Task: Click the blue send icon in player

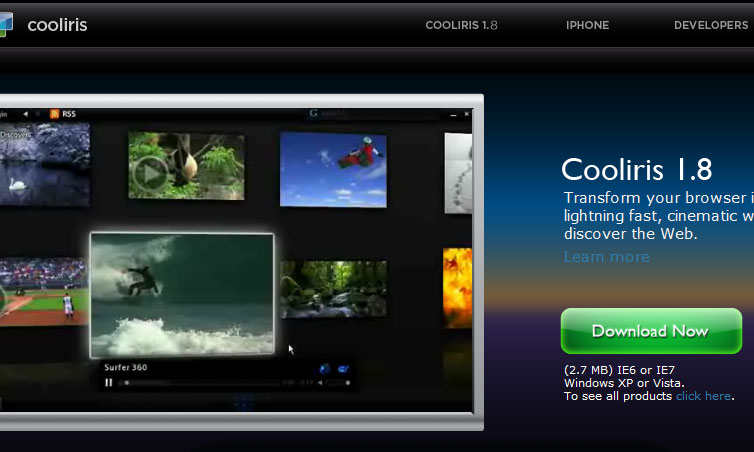Action: (343, 369)
